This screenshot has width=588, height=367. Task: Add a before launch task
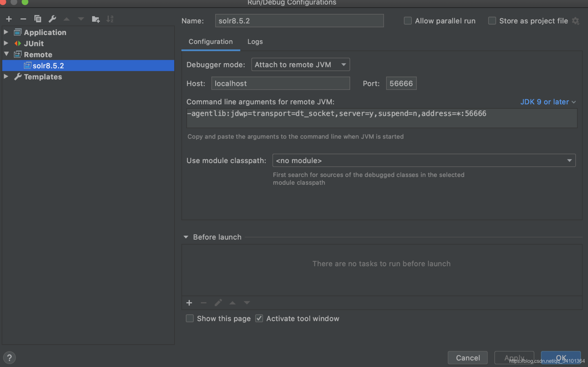(189, 303)
